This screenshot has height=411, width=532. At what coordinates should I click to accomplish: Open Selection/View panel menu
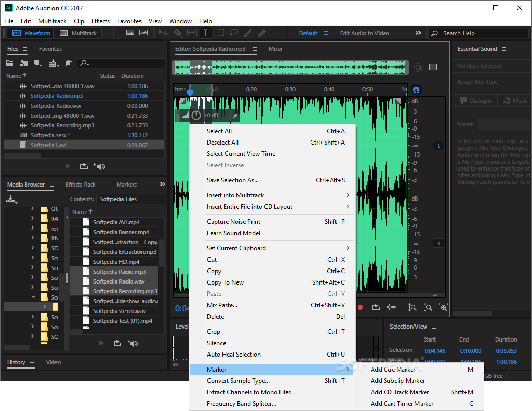click(x=434, y=327)
